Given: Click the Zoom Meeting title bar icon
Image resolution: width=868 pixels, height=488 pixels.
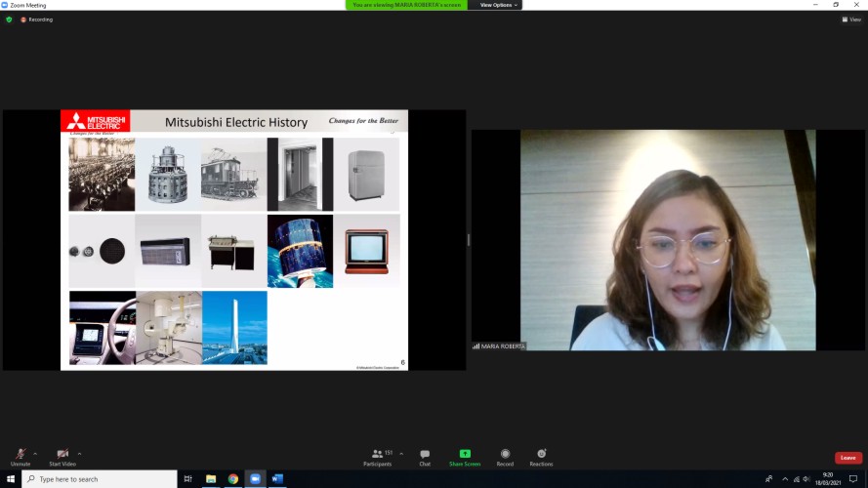Looking at the screenshot, I should (5, 5).
